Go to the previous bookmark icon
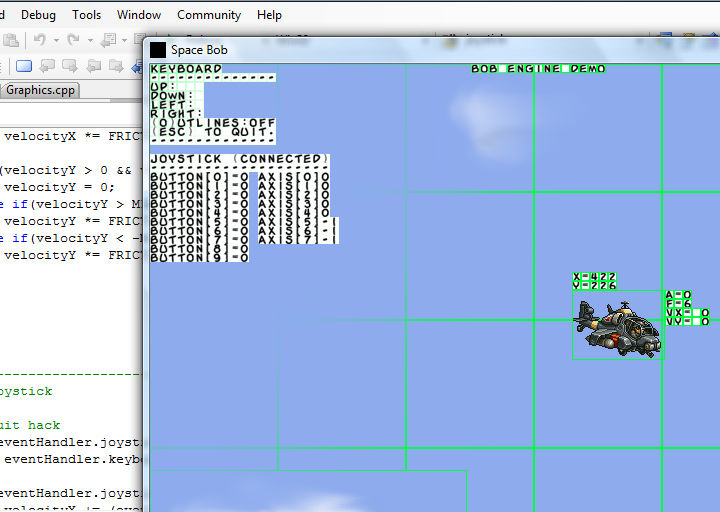Screen dimensions: 720x512 (x=47, y=67)
